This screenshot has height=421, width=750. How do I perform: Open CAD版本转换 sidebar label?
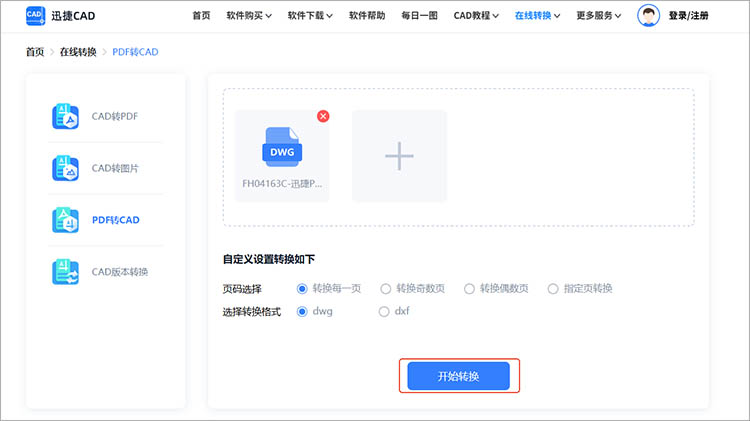click(120, 272)
